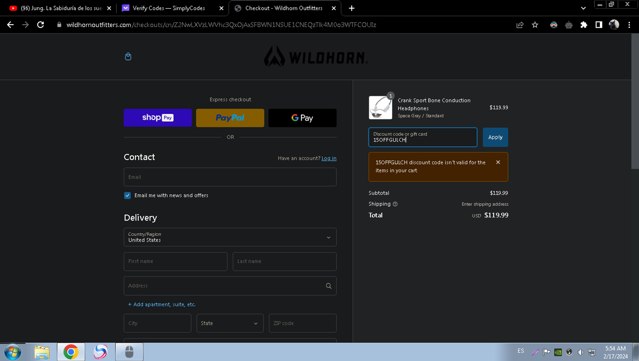Screen dimensions: 639x361
Task: Focus the First name field
Action: [175, 261]
